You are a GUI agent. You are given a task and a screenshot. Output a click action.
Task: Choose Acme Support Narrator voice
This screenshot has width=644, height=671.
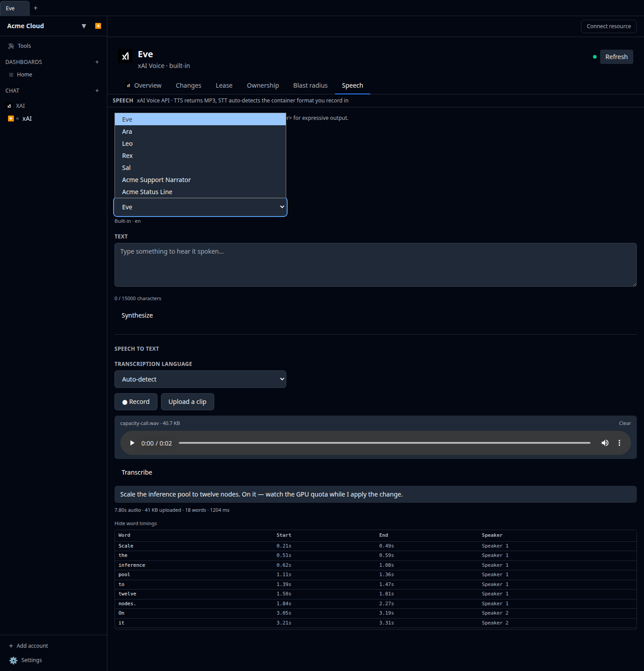click(200, 180)
